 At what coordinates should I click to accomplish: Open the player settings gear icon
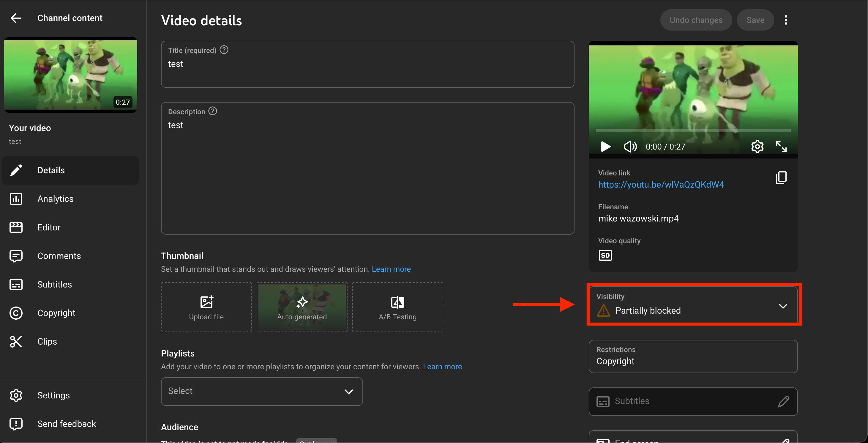757,147
